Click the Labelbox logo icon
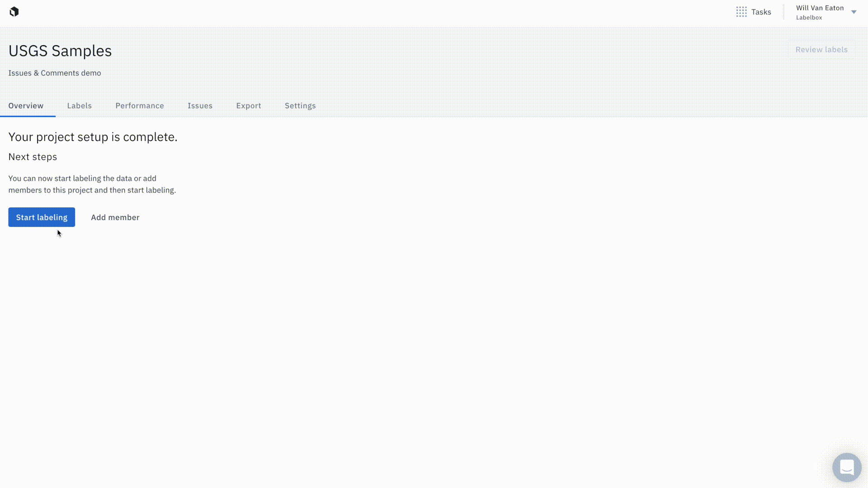This screenshot has width=868, height=488. [14, 12]
